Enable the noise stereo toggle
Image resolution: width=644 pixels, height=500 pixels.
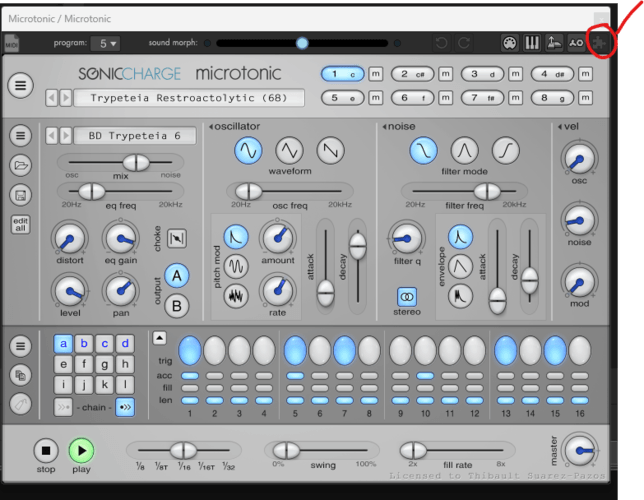(407, 297)
